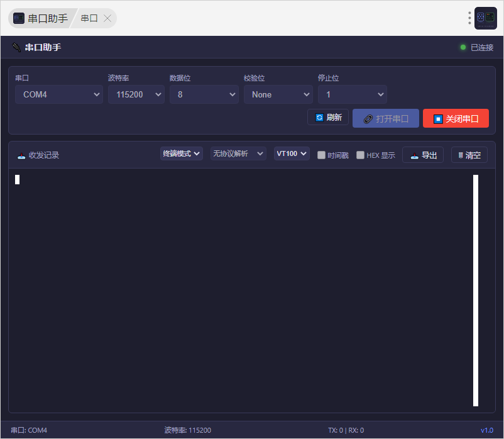
Task: Open the three-dot overflow menu
Action: (469, 18)
